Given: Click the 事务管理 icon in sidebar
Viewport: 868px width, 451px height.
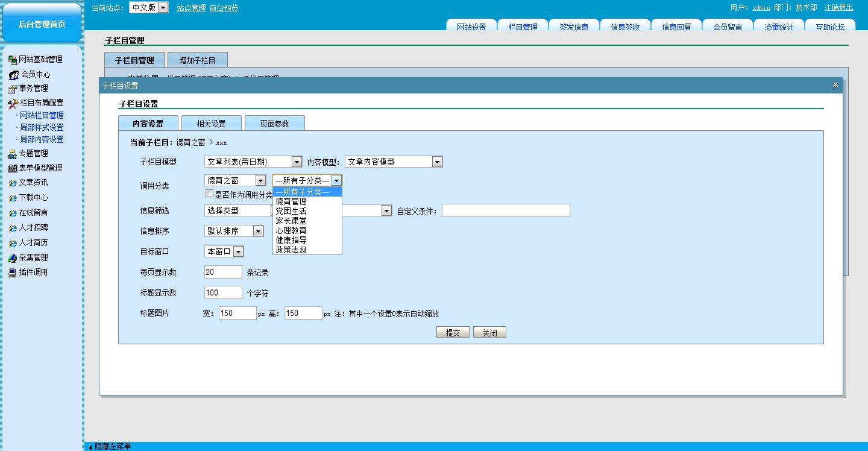Looking at the screenshot, I should (x=12, y=89).
